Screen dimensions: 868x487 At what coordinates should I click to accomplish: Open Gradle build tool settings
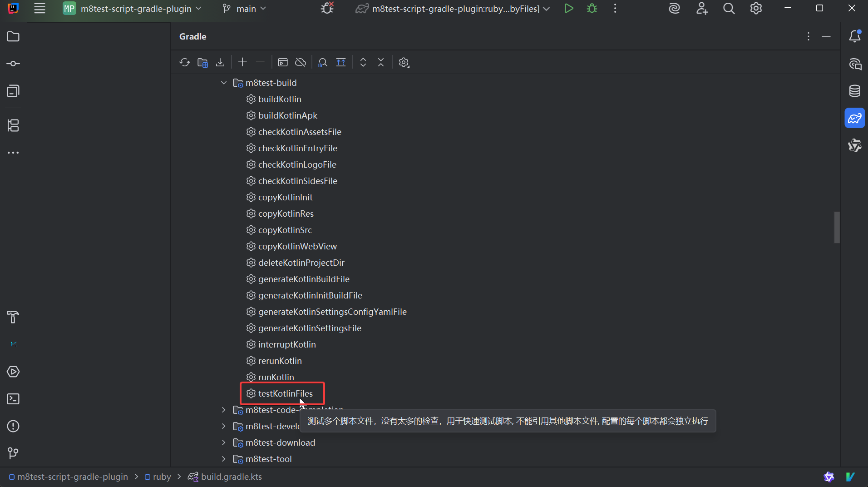point(404,62)
